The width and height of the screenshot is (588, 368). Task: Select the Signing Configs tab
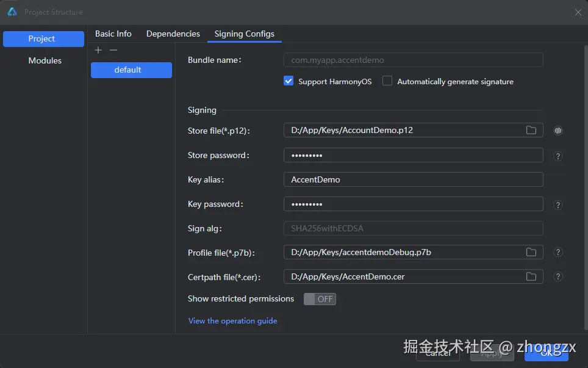pos(244,34)
